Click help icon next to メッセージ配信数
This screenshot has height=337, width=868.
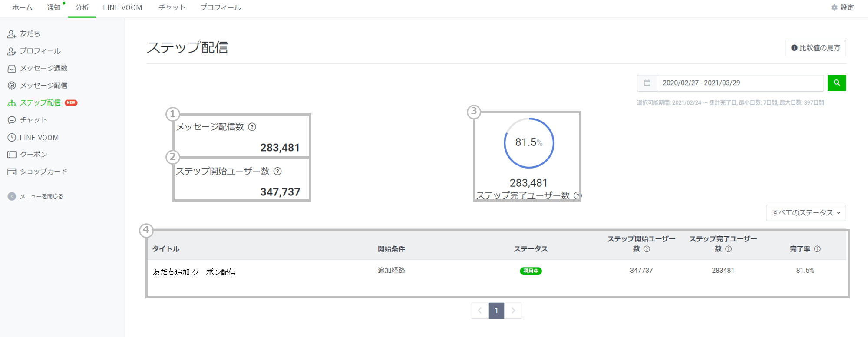tap(252, 127)
